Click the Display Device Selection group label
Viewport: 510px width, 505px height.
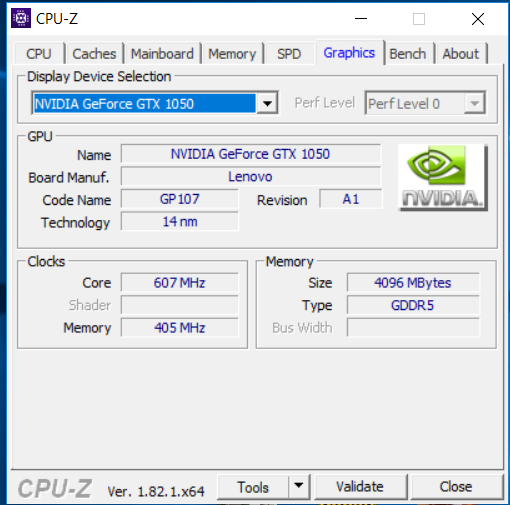tap(99, 77)
